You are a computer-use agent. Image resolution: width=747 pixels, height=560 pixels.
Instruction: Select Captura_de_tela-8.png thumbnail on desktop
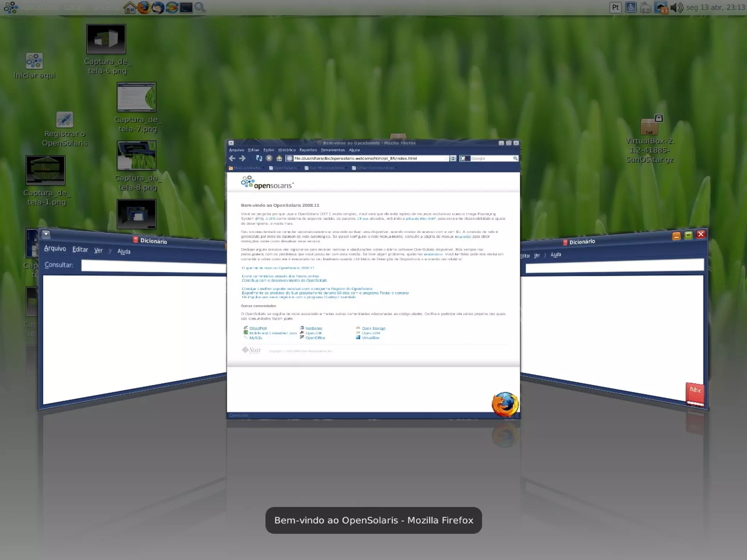[136, 156]
